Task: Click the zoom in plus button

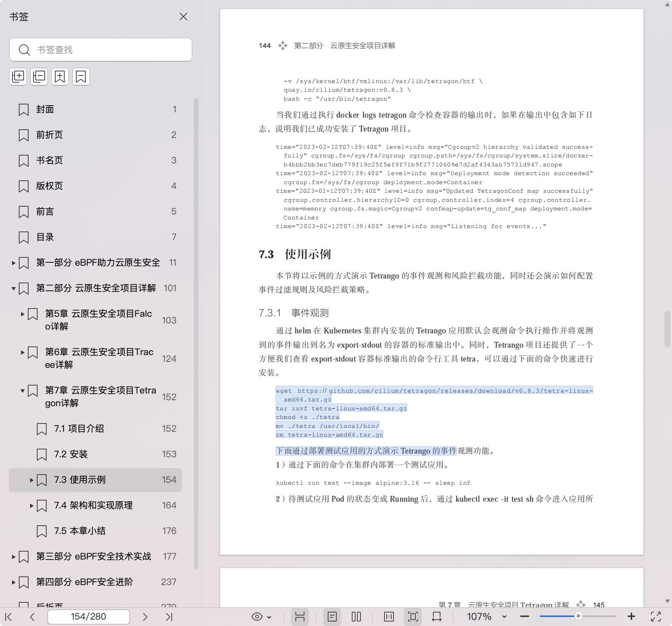Action: 631,617
